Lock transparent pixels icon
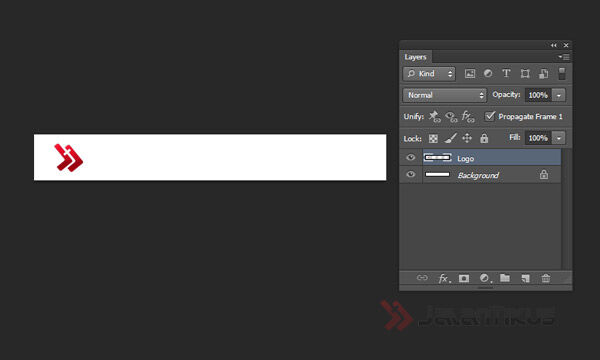Screen dimensions: 600x360 (x=433, y=138)
